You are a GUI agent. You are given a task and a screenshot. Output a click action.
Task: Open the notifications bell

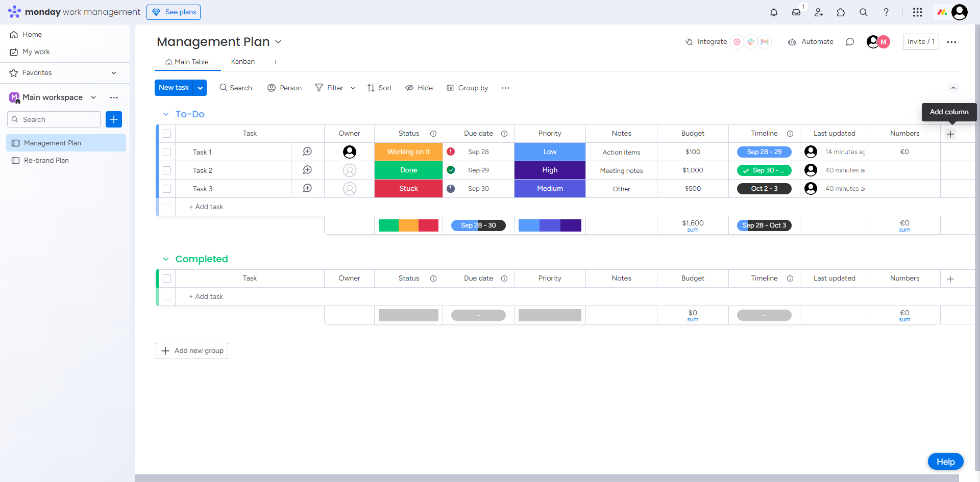tap(774, 12)
